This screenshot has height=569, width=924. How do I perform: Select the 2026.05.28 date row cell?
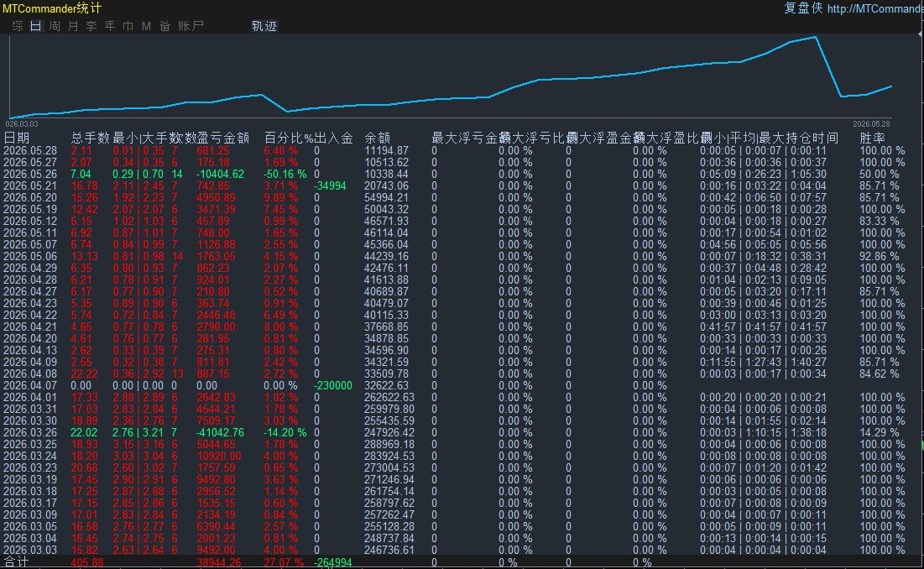pos(30,150)
